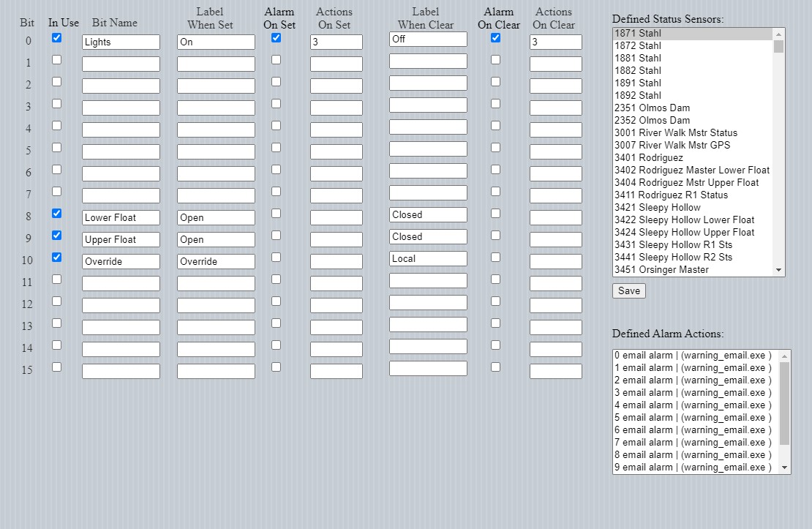This screenshot has height=529, width=812.
Task: Uncheck In Use checkbox for bit 0
Action: tap(56, 38)
